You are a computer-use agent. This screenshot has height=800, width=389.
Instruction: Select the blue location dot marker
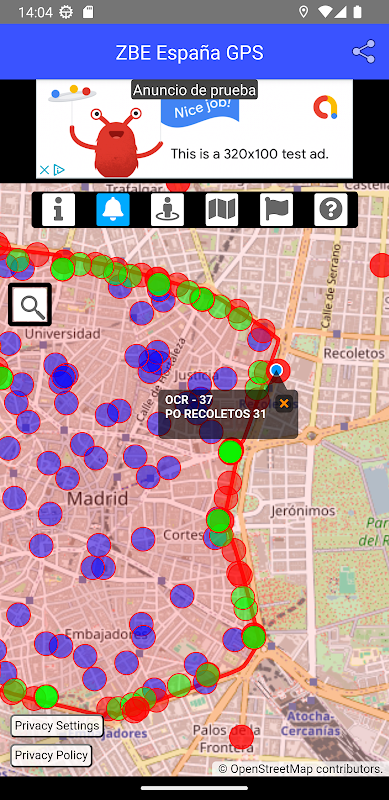click(x=277, y=369)
